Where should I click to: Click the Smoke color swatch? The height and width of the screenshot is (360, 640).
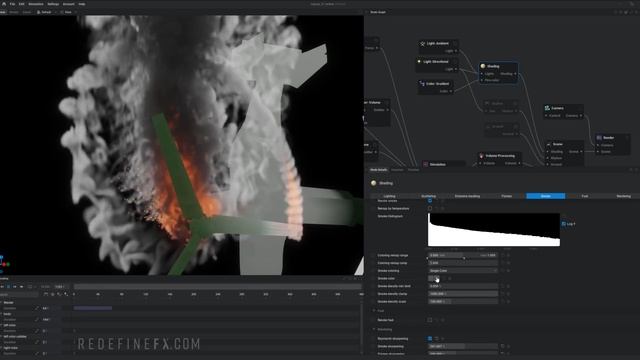tap(434, 278)
